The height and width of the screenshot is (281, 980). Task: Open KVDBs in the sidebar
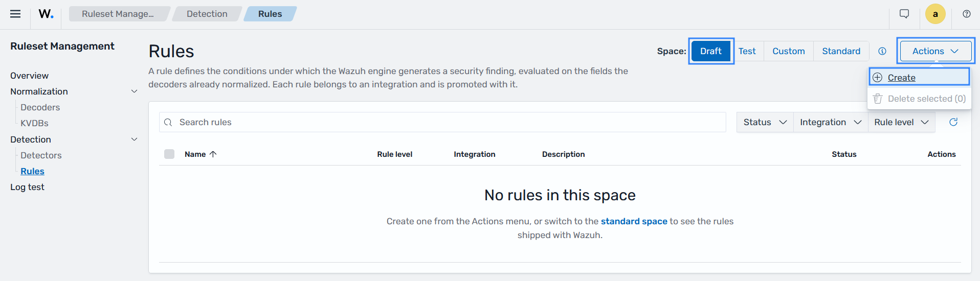(x=34, y=123)
